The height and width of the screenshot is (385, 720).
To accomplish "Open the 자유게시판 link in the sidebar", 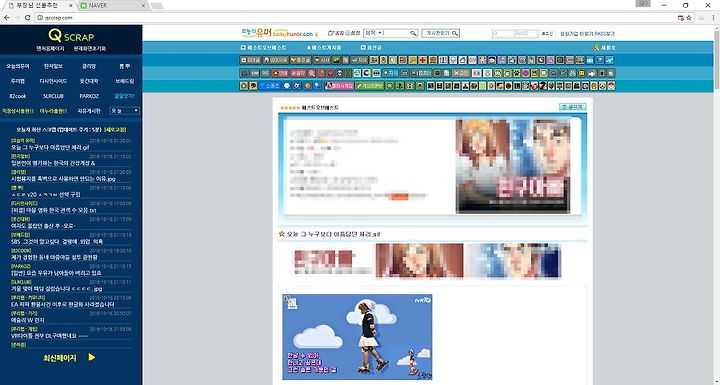I will coord(89,111).
